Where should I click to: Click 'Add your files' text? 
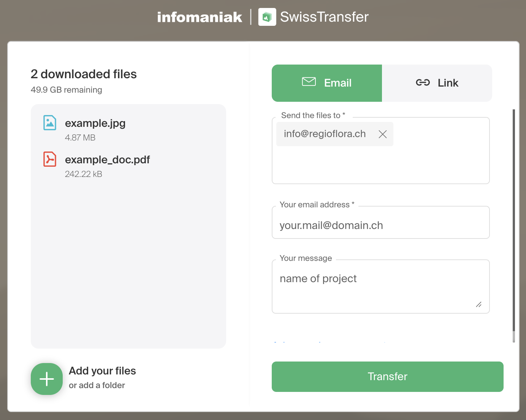pos(102,371)
